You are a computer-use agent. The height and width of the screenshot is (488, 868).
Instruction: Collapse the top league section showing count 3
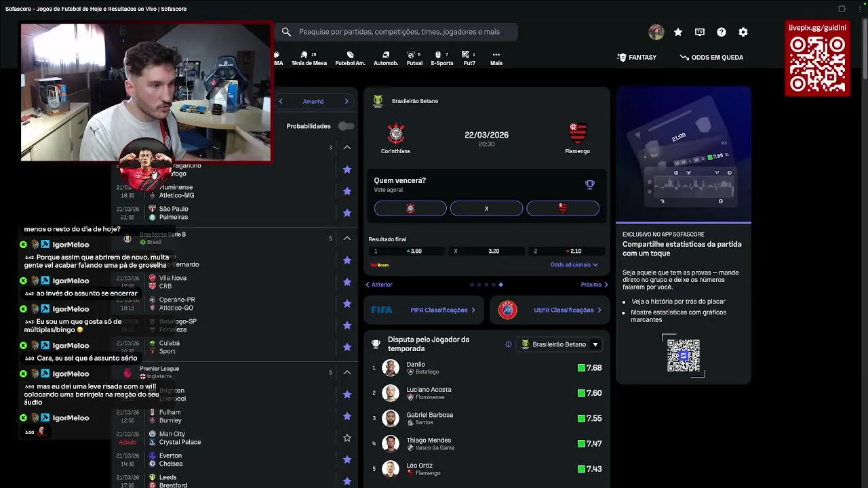(x=347, y=147)
